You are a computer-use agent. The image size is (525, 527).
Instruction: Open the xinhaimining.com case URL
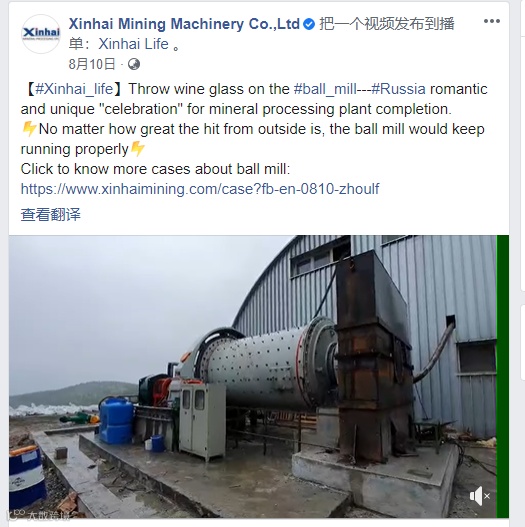tap(200, 189)
